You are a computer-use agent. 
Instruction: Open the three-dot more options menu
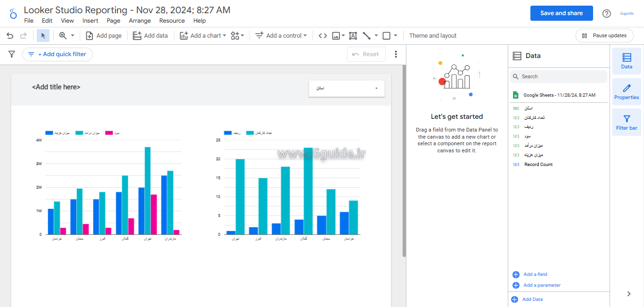(x=396, y=54)
